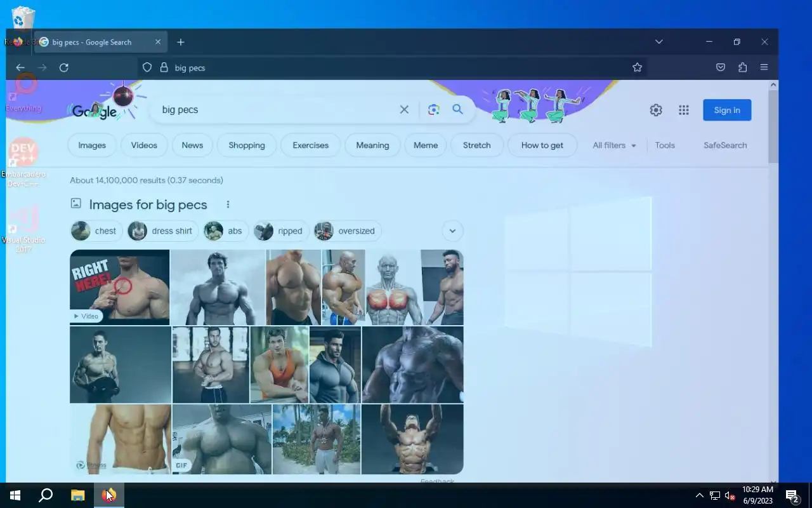
Task: Open the GIF-labeled image thumbnail
Action: [221, 439]
